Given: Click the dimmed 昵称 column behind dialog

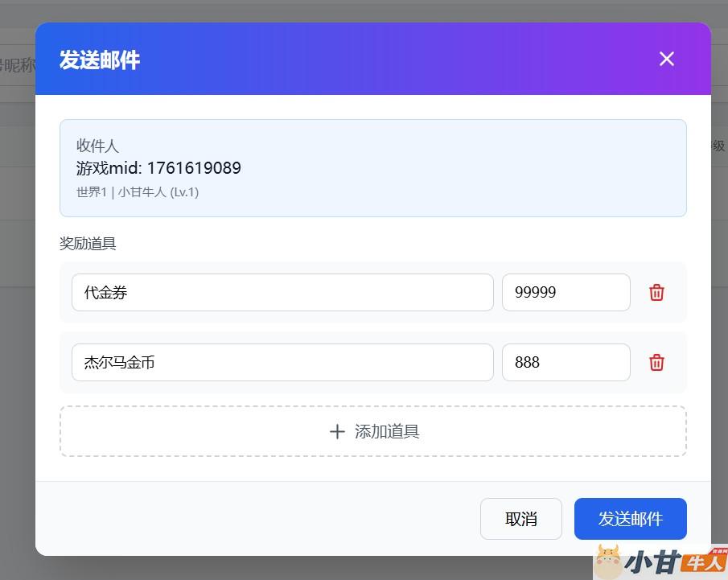Looking at the screenshot, I should pos(16,65).
